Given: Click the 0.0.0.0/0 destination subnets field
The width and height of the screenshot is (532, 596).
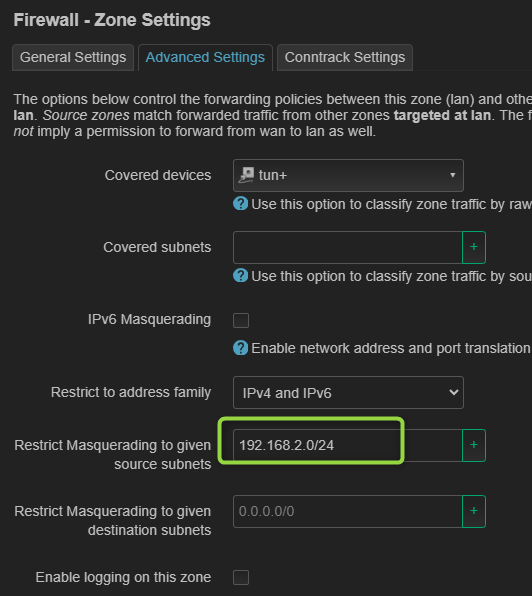Looking at the screenshot, I should [x=347, y=511].
